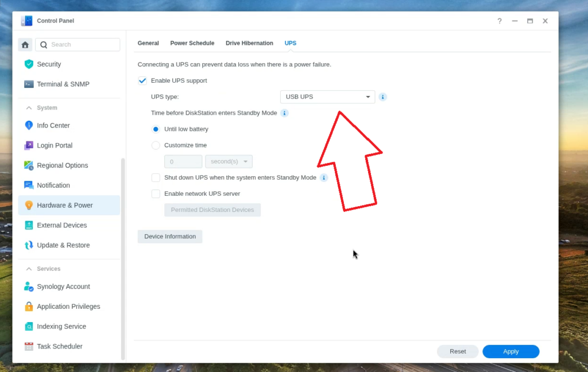This screenshot has height=372, width=588.
Task: Switch to the Power Schedule tab
Action: pos(192,43)
